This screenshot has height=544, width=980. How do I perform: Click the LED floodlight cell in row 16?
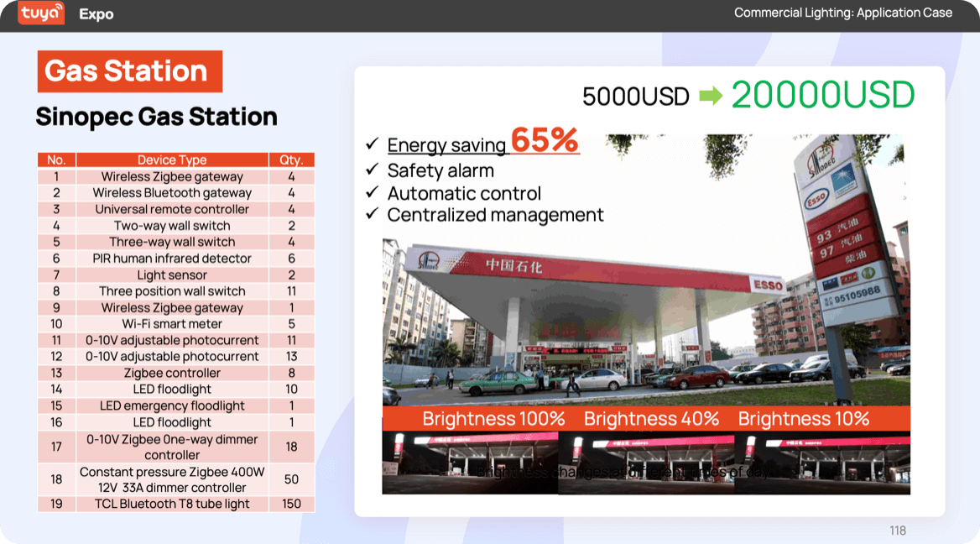pyautogui.click(x=172, y=423)
